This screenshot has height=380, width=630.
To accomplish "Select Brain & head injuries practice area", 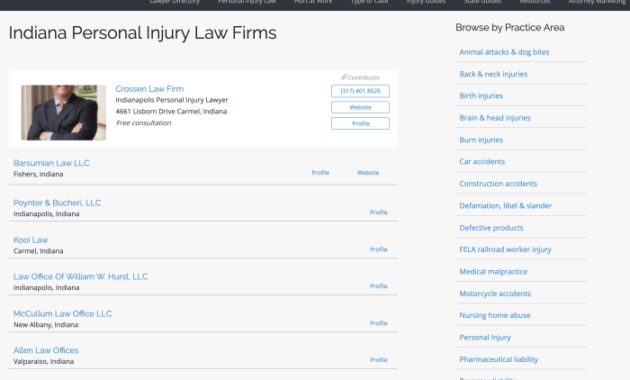I will coord(495,118).
